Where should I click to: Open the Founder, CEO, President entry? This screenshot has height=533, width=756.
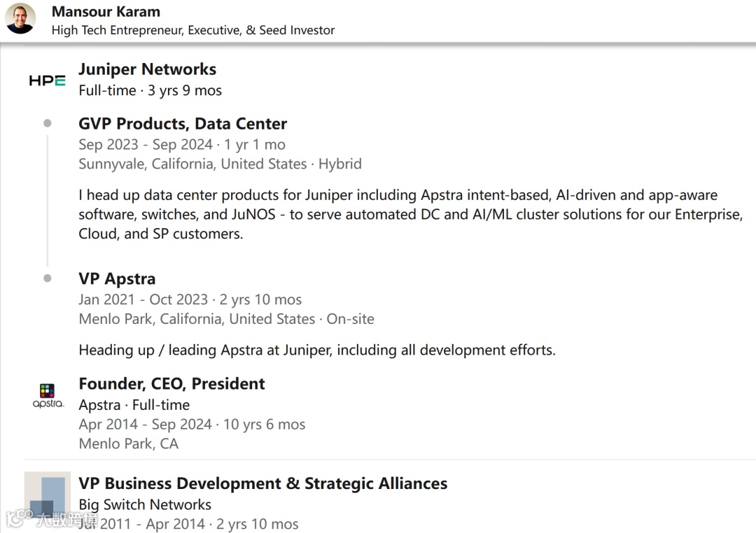click(171, 383)
